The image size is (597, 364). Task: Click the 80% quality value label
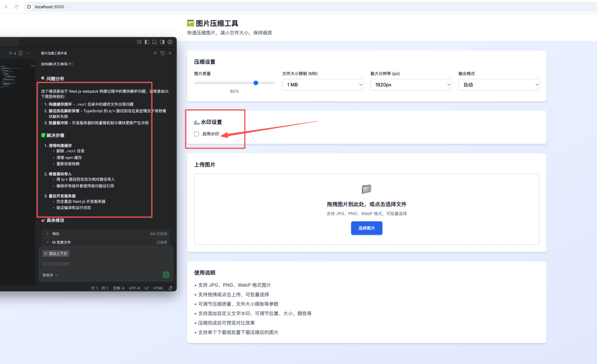click(x=234, y=91)
